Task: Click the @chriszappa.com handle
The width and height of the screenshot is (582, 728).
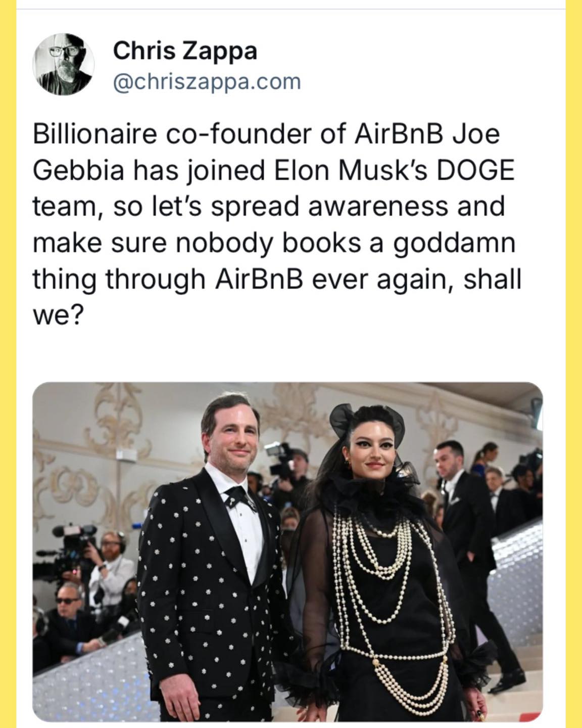Action: [x=207, y=81]
